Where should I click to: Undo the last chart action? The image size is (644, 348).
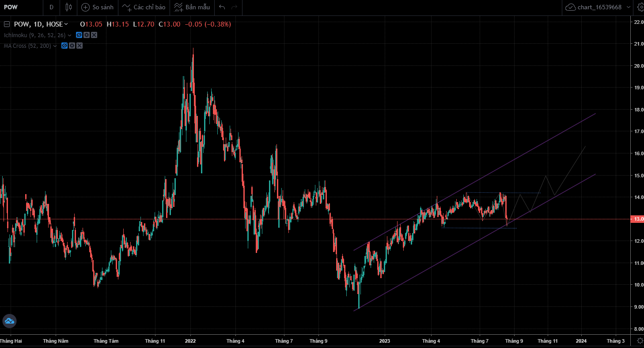coord(222,7)
